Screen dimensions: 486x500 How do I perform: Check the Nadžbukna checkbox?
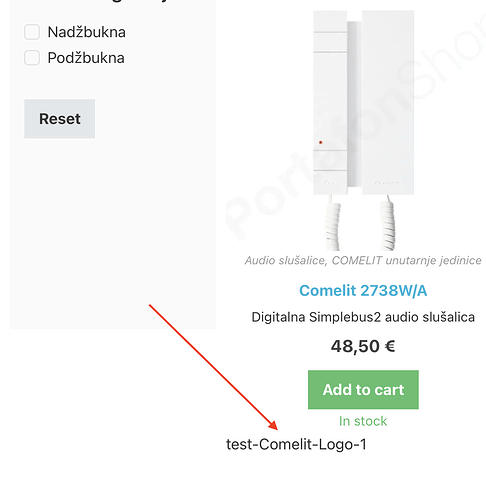point(32,32)
